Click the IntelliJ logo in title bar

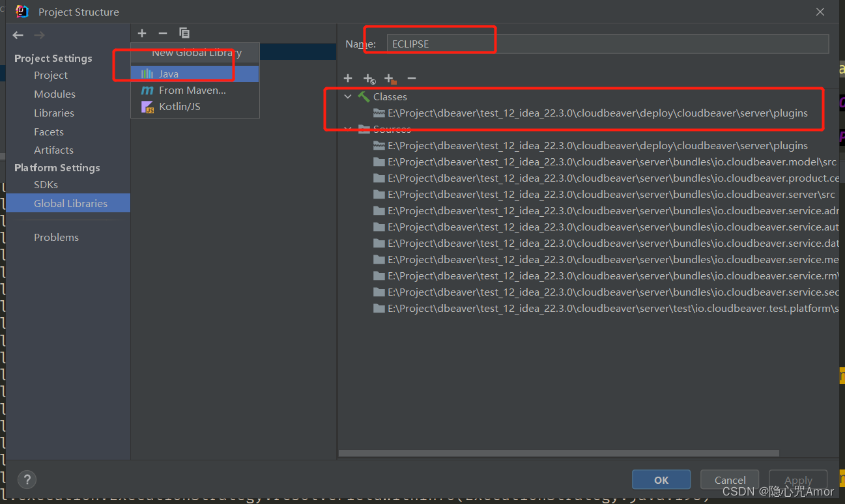[x=22, y=12]
